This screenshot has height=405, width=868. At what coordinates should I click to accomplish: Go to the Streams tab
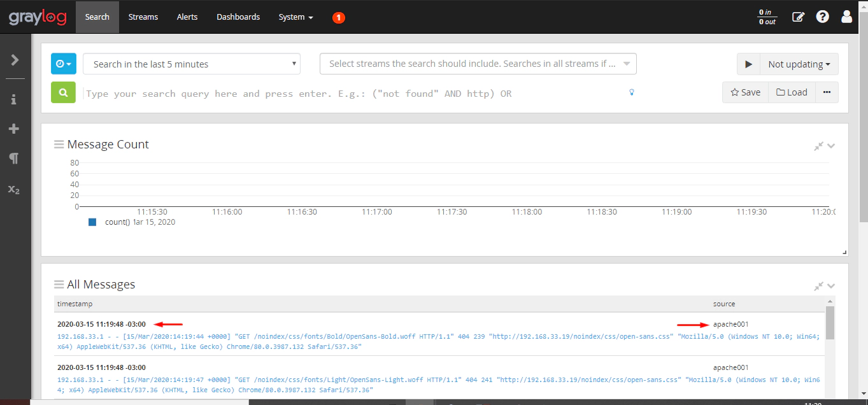point(143,17)
